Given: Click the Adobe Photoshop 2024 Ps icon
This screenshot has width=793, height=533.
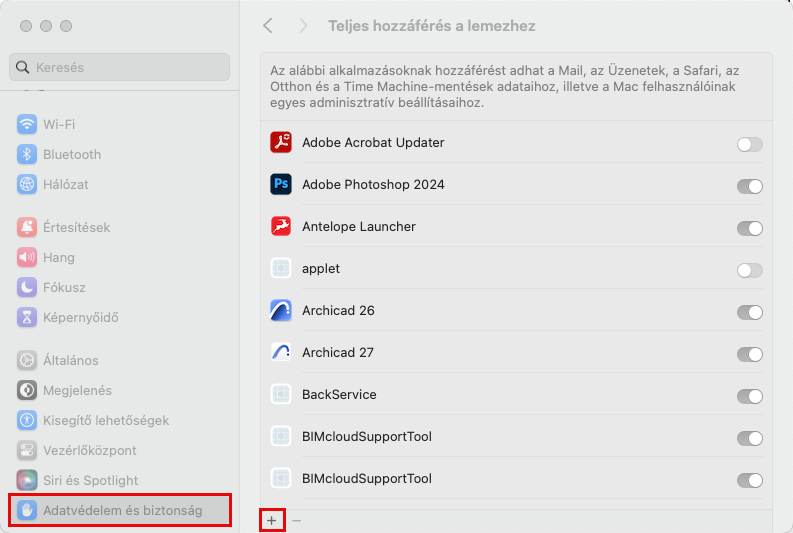Looking at the screenshot, I should (x=281, y=185).
